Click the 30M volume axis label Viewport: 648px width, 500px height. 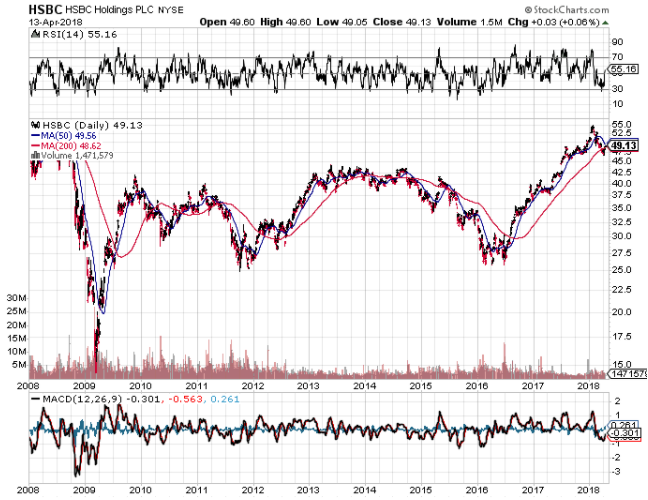(x=16, y=298)
